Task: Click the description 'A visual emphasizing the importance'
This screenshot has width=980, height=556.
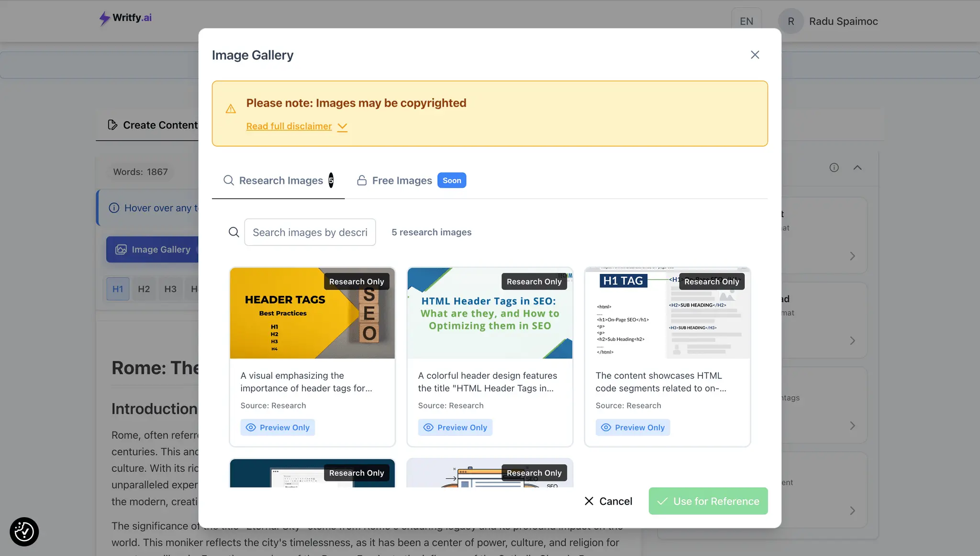Action: 306,382
